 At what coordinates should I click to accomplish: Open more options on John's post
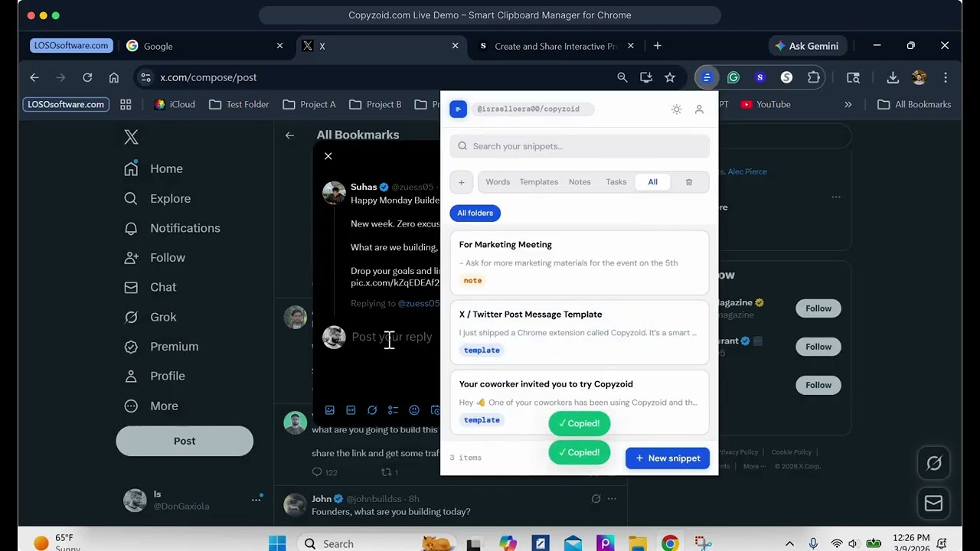pyautogui.click(x=612, y=499)
